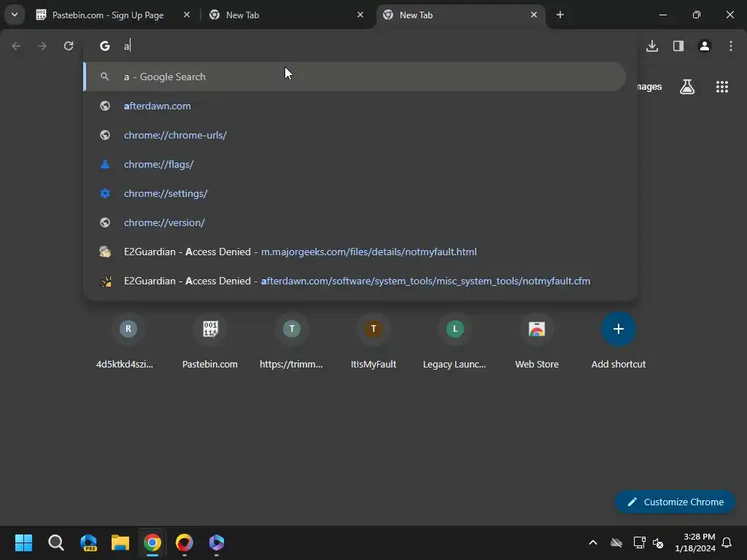Click the browser forward arrow
The image size is (747, 560).
pyautogui.click(x=42, y=46)
